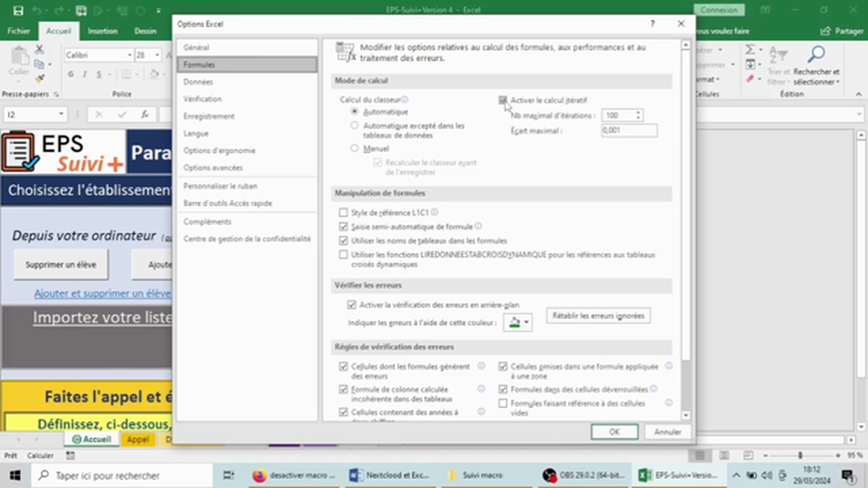Select the Format Painter icon
The height and width of the screenshot is (488, 868).
(39, 79)
